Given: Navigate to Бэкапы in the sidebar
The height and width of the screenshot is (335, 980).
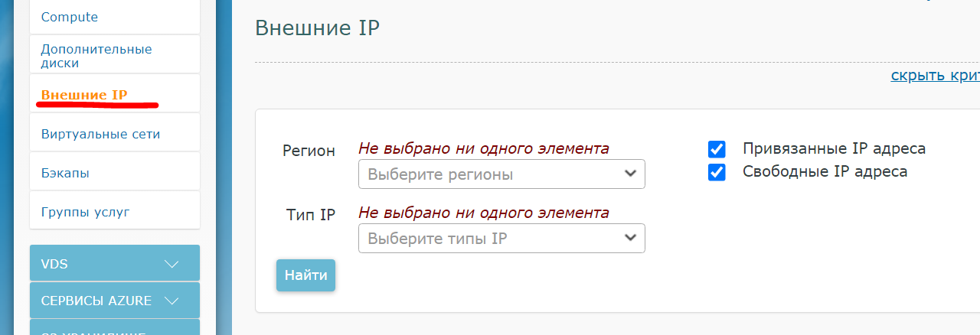Looking at the screenshot, I should click(65, 173).
